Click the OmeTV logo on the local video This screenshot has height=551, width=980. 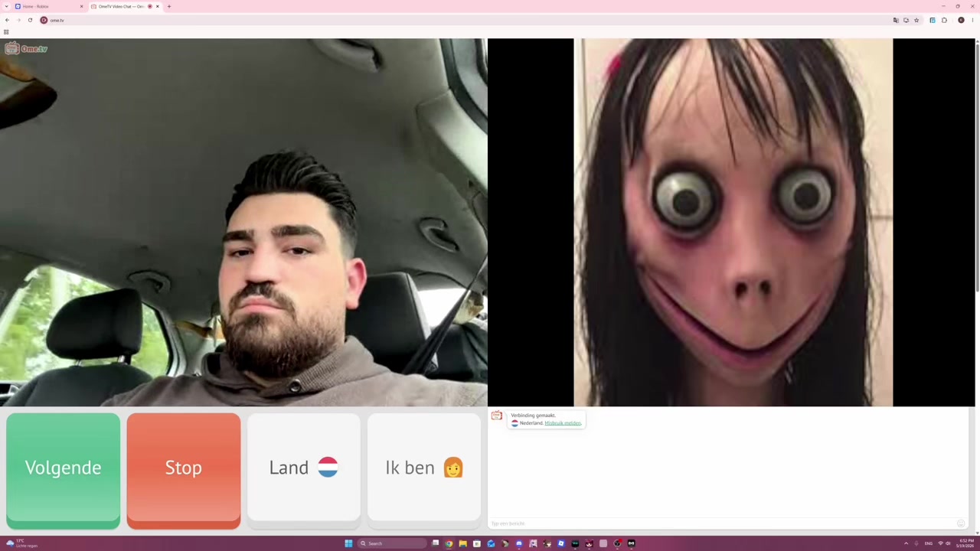click(x=26, y=49)
